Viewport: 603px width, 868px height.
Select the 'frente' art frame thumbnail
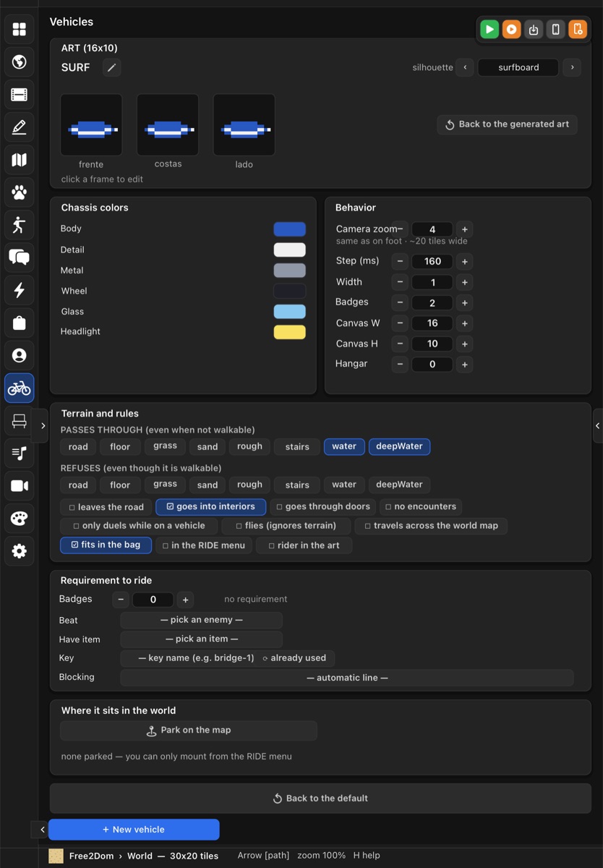pyautogui.click(x=91, y=124)
